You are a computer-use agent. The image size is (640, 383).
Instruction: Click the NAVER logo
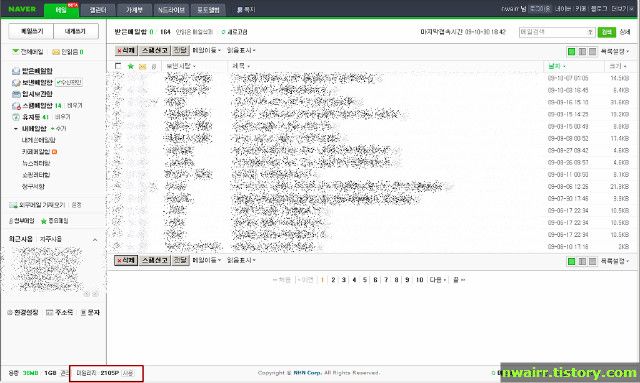pos(22,9)
